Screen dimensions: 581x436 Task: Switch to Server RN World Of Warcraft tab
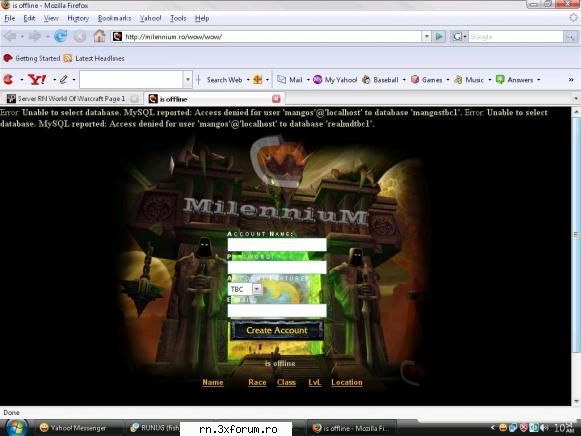[x=72, y=99]
